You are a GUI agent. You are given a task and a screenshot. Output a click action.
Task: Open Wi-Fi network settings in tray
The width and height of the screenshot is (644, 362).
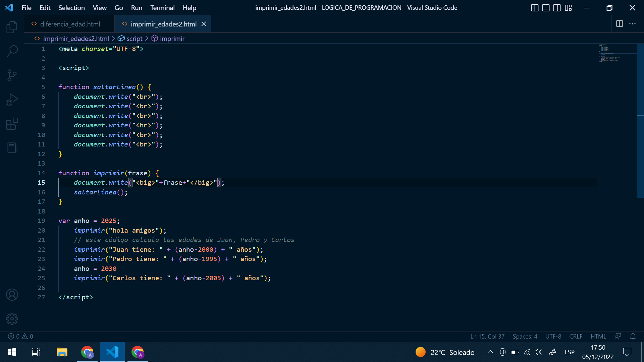[527, 352]
